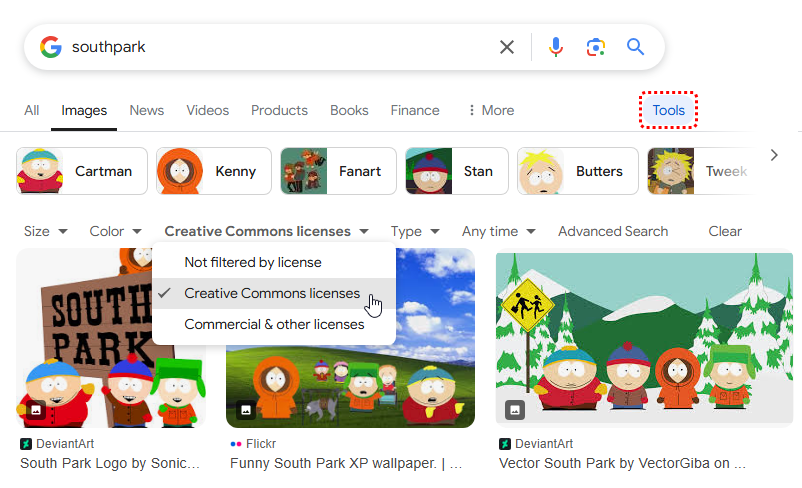The width and height of the screenshot is (802, 488).
Task: Select Commercial & other licenses option
Action: [x=274, y=324]
